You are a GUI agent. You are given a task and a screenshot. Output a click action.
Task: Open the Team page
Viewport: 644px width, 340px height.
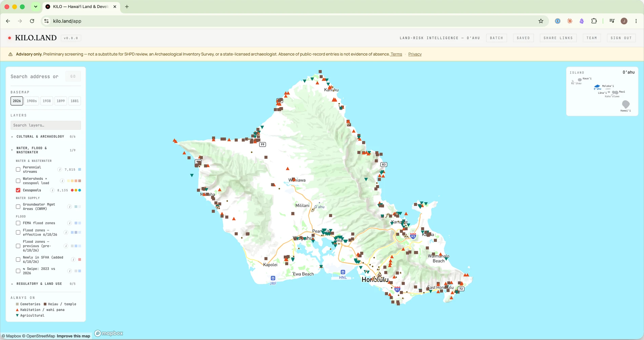(592, 38)
